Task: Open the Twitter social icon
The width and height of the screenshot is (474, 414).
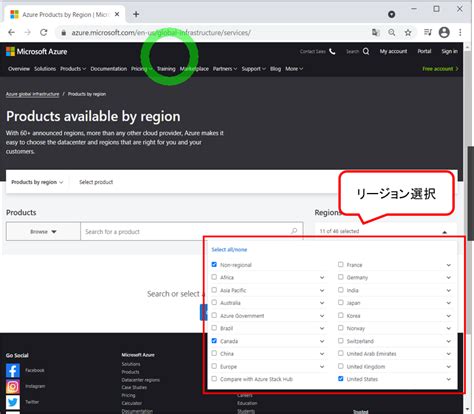Action: [x=13, y=402]
